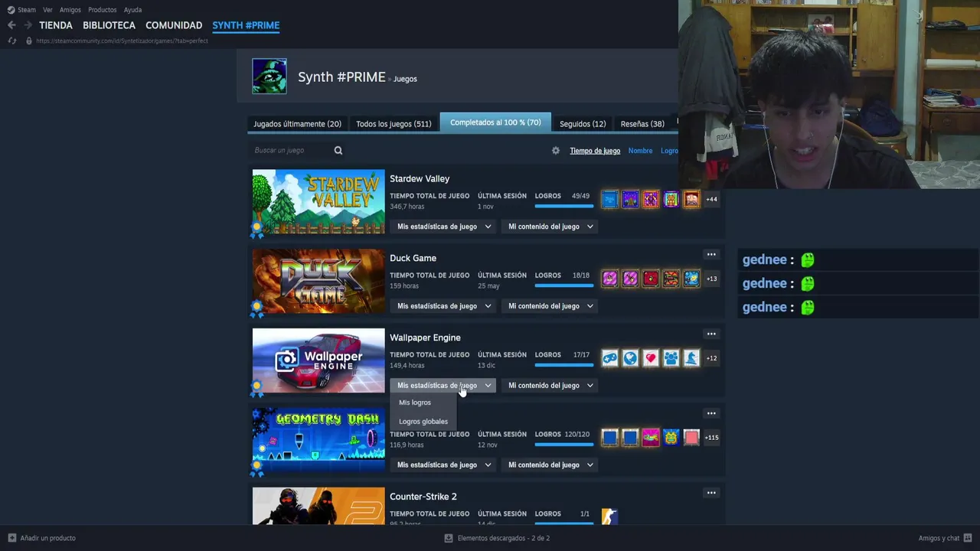The image size is (980, 551).
Task: Open Counter-Strike 2 three-dot options menu
Action: point(711,494)
